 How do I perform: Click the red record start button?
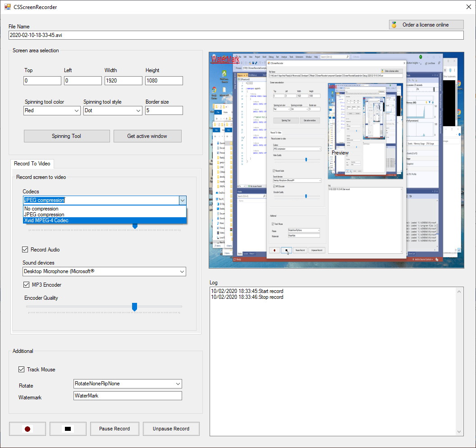[27, 429]
